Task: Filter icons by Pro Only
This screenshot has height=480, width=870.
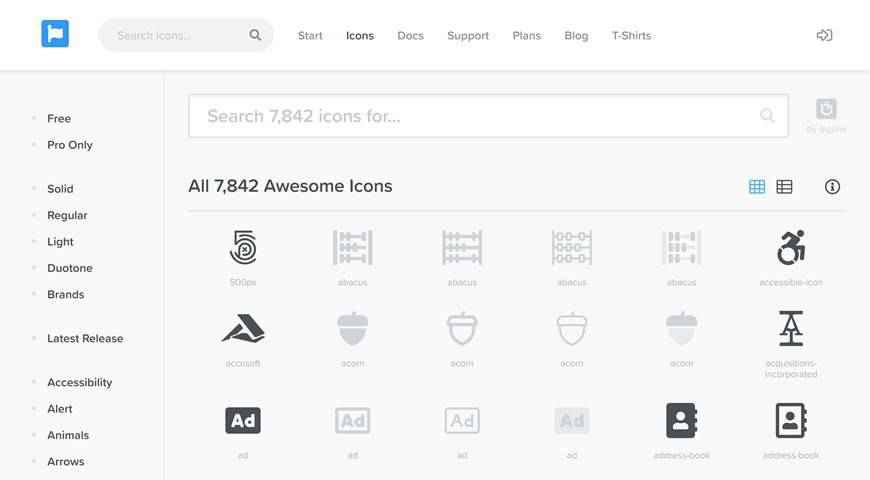Action: [70, 145]
